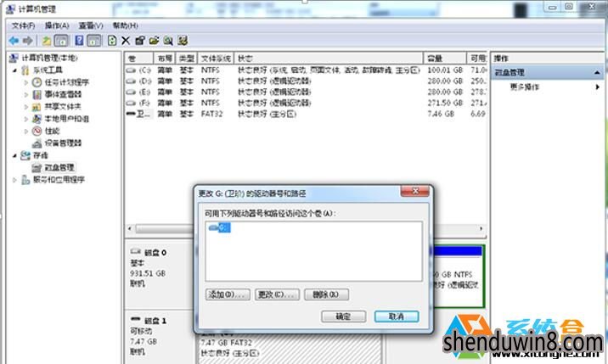The height and width of the screenshot is (364, 608).
Task: Toggle the action pane toolbar icon
Action: (94, 41)
